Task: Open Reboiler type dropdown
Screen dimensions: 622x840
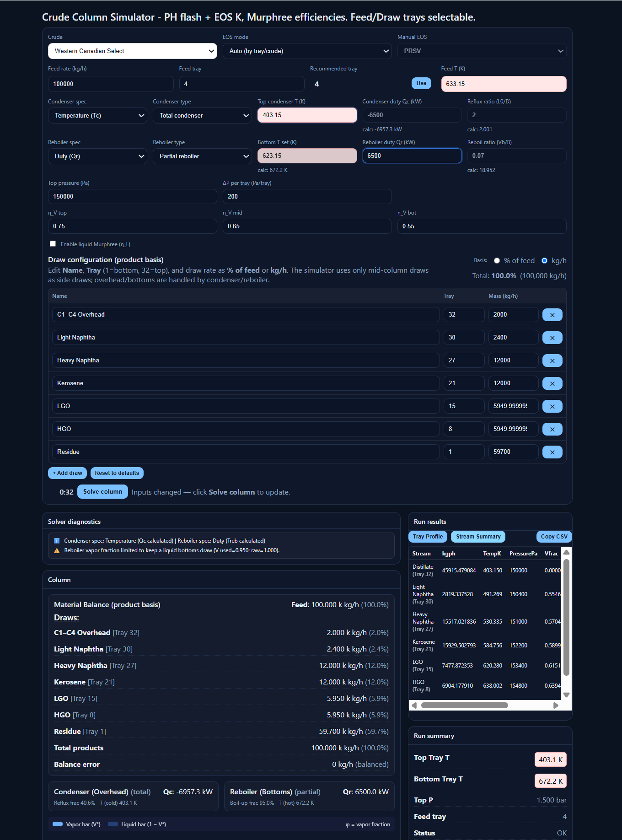Action: coord(202,156)
